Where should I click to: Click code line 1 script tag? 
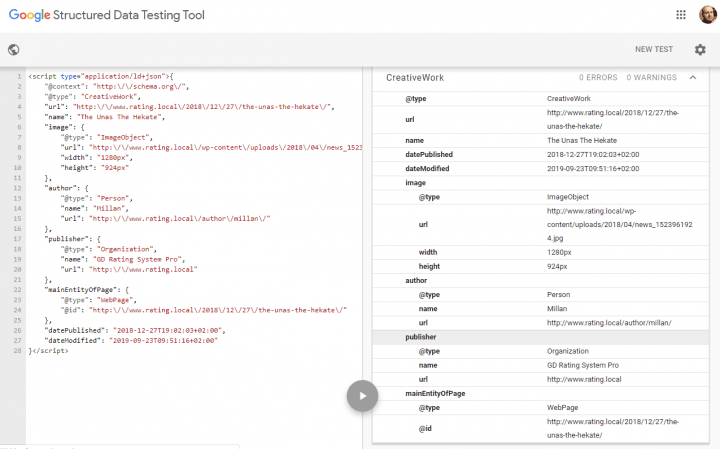pyautogui.click(x=101, y=76)
